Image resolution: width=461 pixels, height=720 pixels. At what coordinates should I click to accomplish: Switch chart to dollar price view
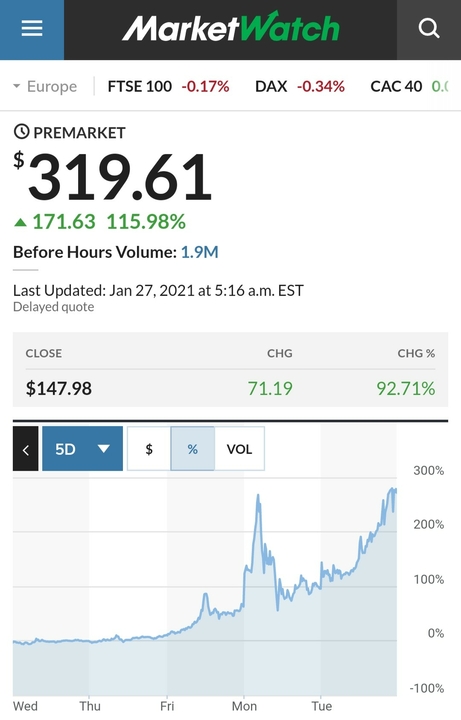coord(149,449)
